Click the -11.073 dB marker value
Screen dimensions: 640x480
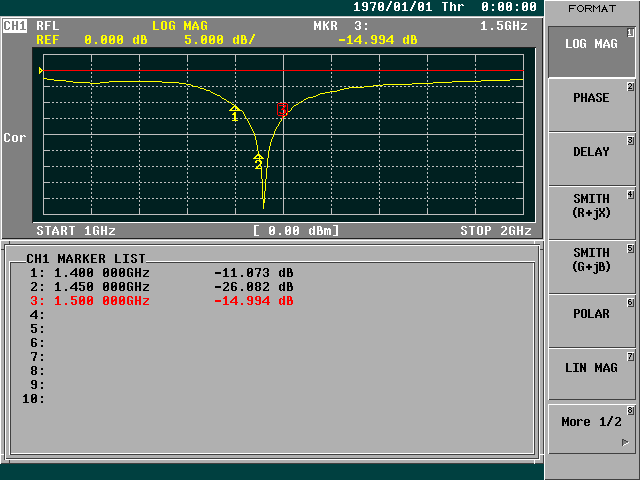pos(253,273)
